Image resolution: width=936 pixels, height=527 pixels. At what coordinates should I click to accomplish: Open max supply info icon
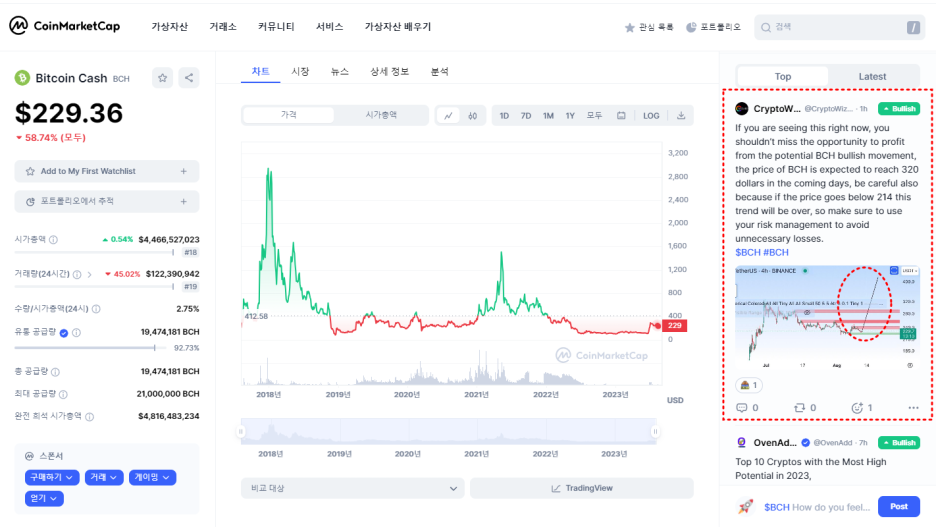63,395
